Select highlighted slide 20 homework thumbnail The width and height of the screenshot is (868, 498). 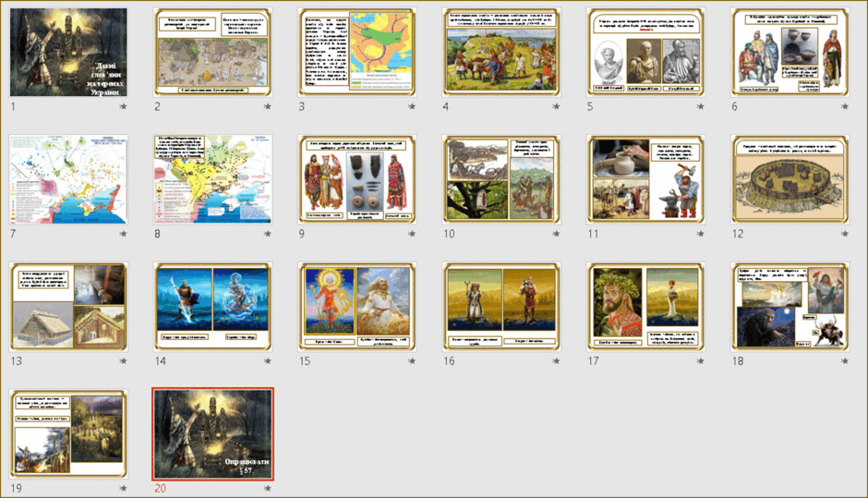[213, 433]
